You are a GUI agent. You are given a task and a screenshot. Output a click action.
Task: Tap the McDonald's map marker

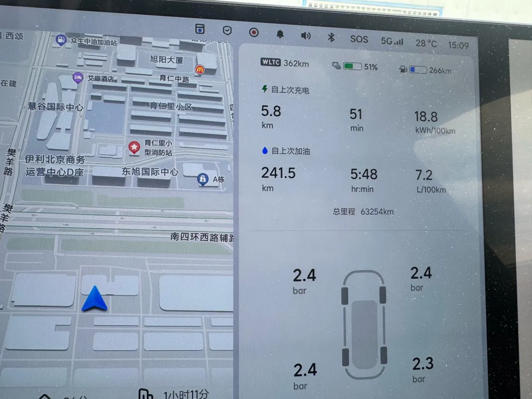(200, 69)
